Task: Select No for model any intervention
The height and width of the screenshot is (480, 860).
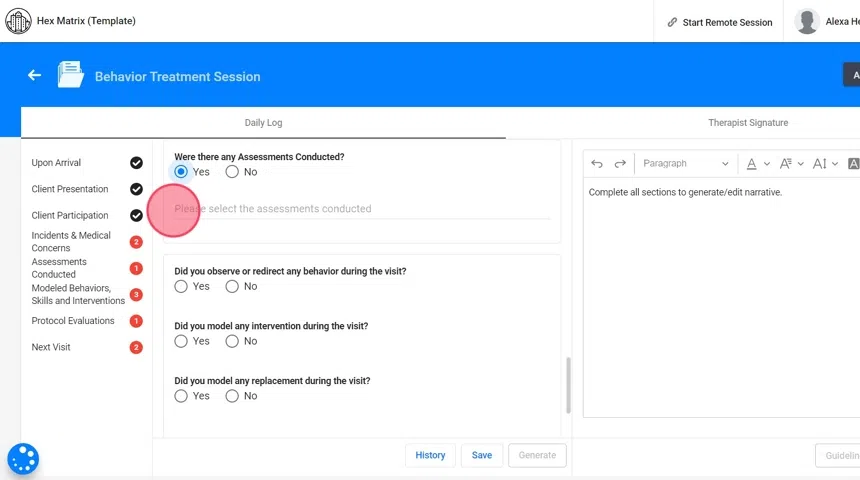Action: coord(232,341)
